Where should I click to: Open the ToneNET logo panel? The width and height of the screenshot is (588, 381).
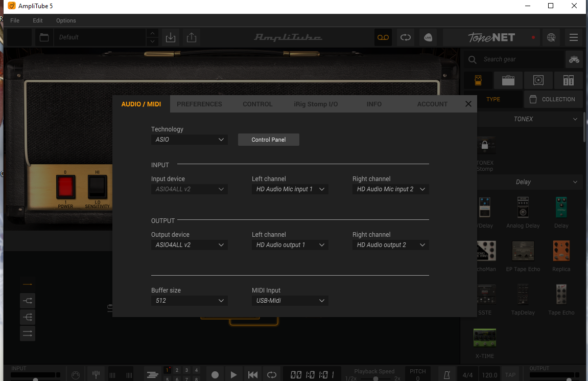click(x=491, y=37)
